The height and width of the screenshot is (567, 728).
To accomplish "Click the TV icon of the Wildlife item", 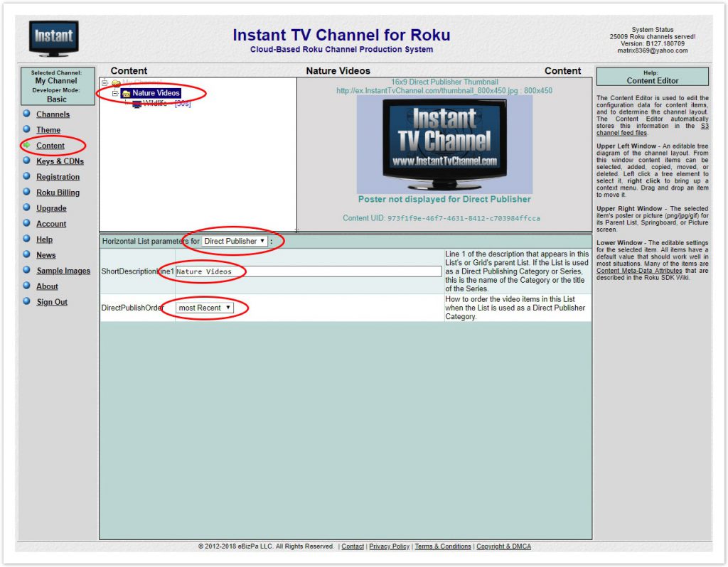I will tap(136, 104).
